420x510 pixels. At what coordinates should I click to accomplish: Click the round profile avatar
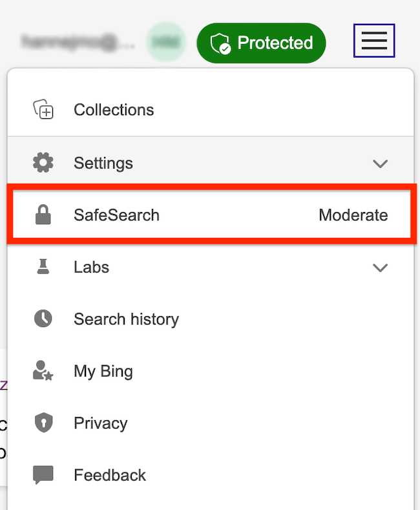[166, 42]
